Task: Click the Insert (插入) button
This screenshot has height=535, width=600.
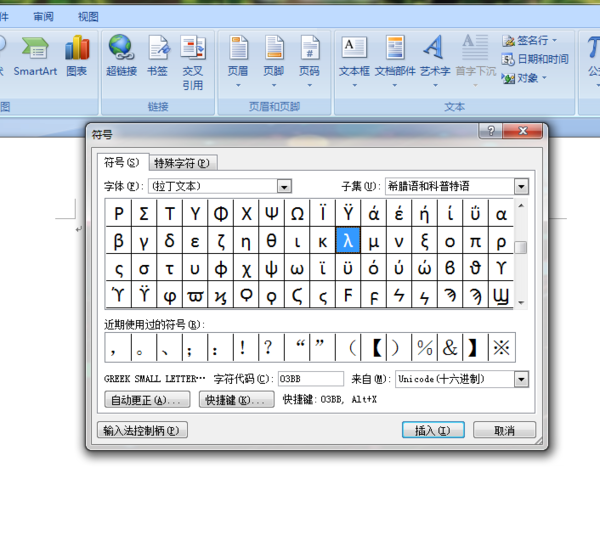Action: point(433,430)
